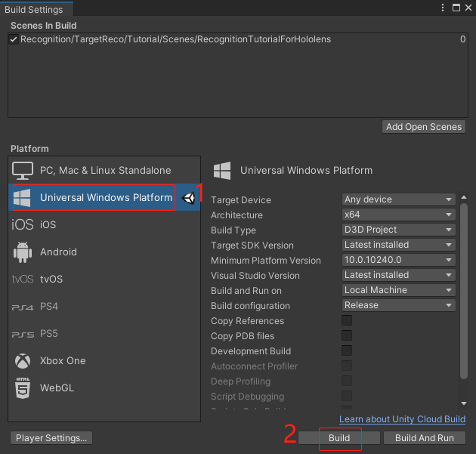The image size is (476, 454).
Task: Close the Build Settings window
Action: click(x=468, y=8)
